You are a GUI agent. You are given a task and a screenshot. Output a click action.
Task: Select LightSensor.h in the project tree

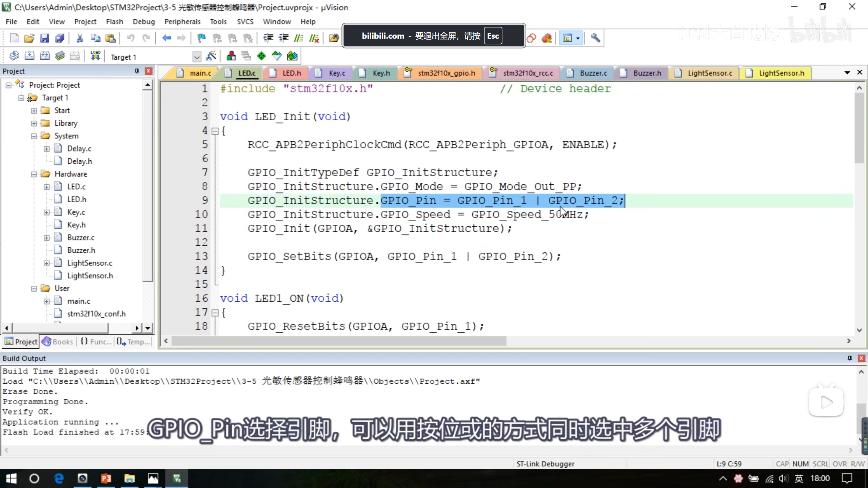[90, 276]
